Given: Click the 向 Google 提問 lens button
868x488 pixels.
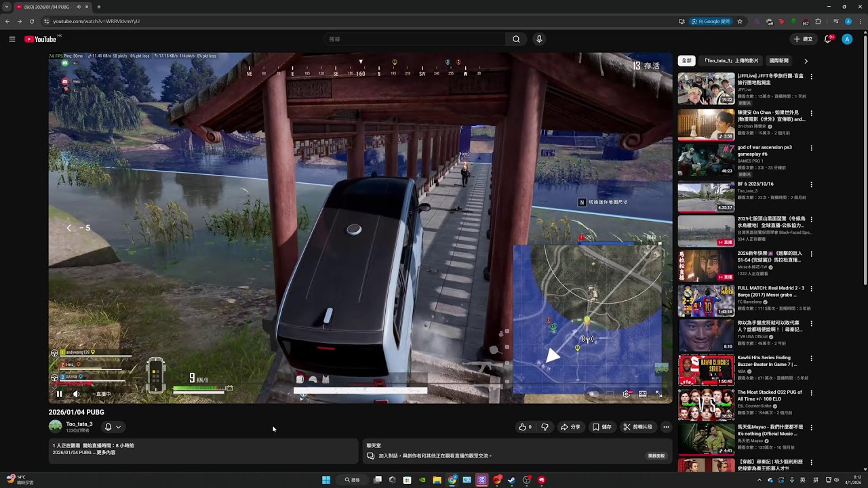Looking at the screenshot, I should click(x=711, y=21).
